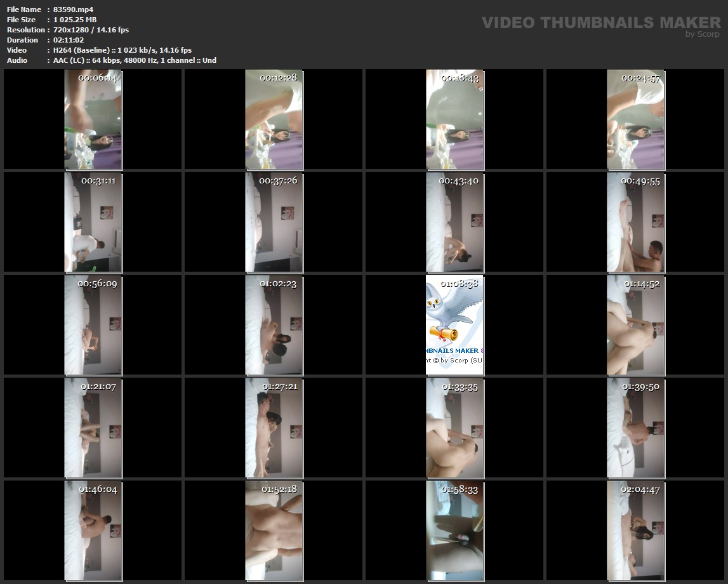Open the thumbnail stamped 00:37:26
728x584 pixels.
274,222
